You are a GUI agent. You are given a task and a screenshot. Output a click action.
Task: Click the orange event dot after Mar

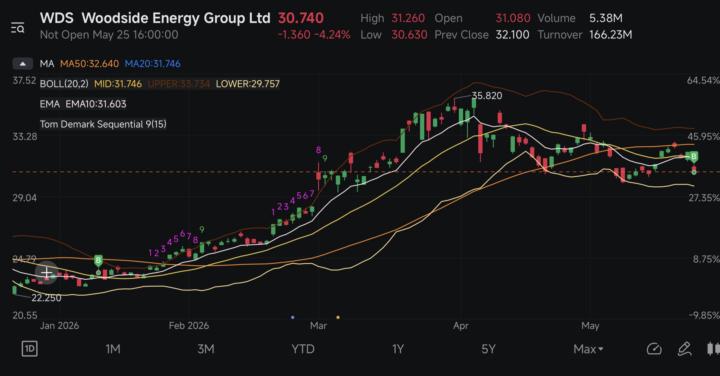[338, 317]
